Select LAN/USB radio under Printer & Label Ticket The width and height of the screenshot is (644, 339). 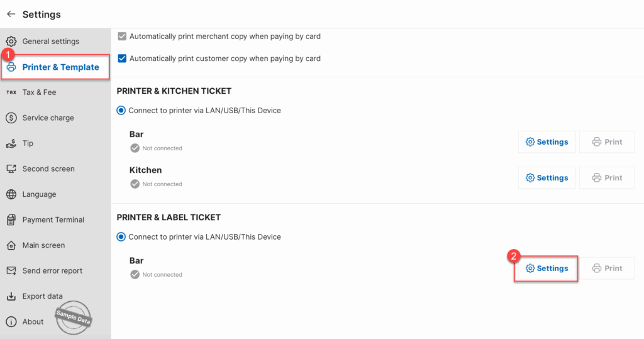[x=121, y=237]
